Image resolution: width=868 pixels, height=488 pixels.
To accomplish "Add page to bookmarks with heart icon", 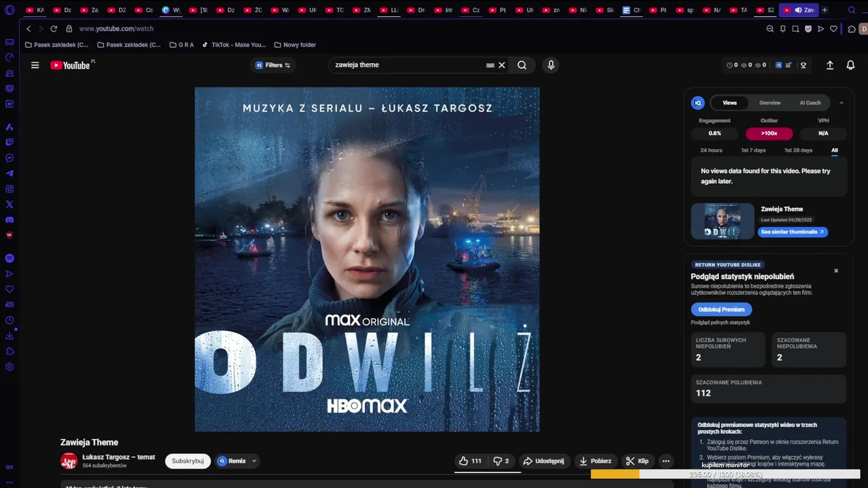I will point(833,28).
